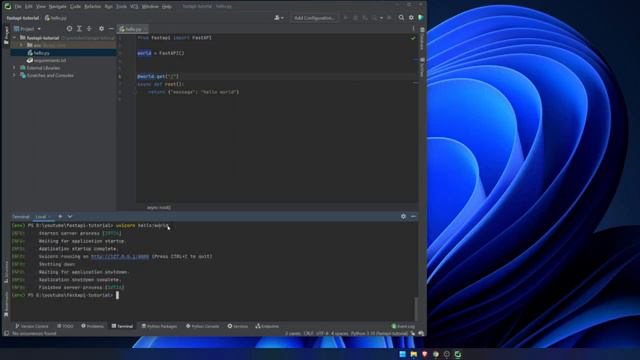
Task: Click the green checkmark inspection indicator
Action: [413, 38]
